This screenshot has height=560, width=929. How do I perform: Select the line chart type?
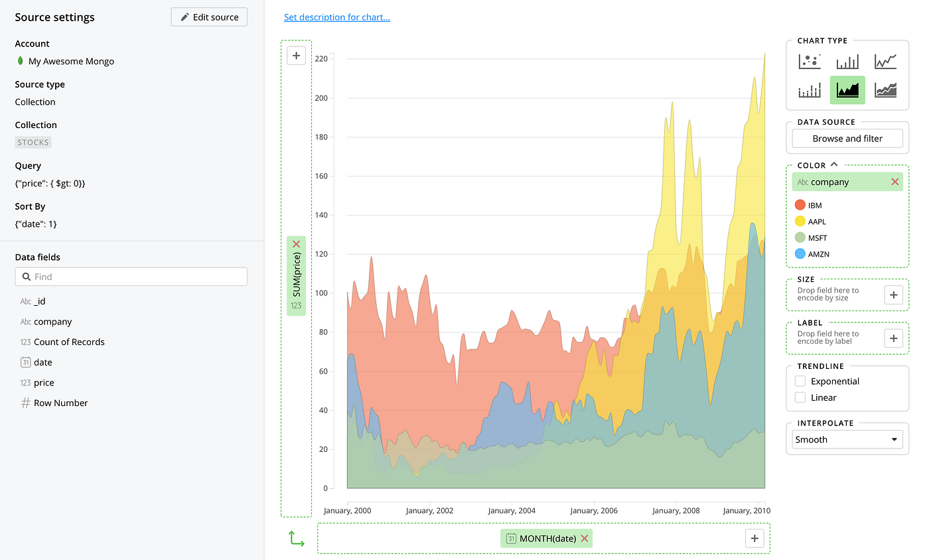click(x=885, y=61)
